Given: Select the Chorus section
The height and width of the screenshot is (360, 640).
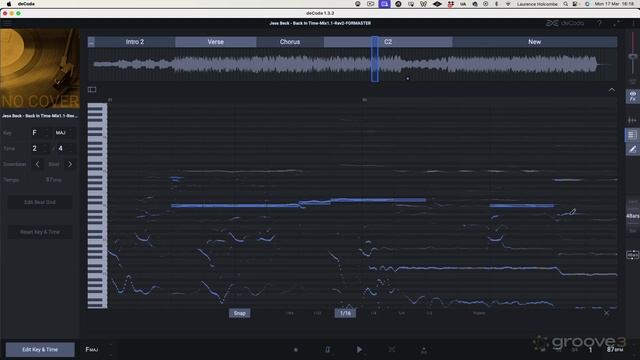Looking at the screenshot, I should click(x=290, y=42).
